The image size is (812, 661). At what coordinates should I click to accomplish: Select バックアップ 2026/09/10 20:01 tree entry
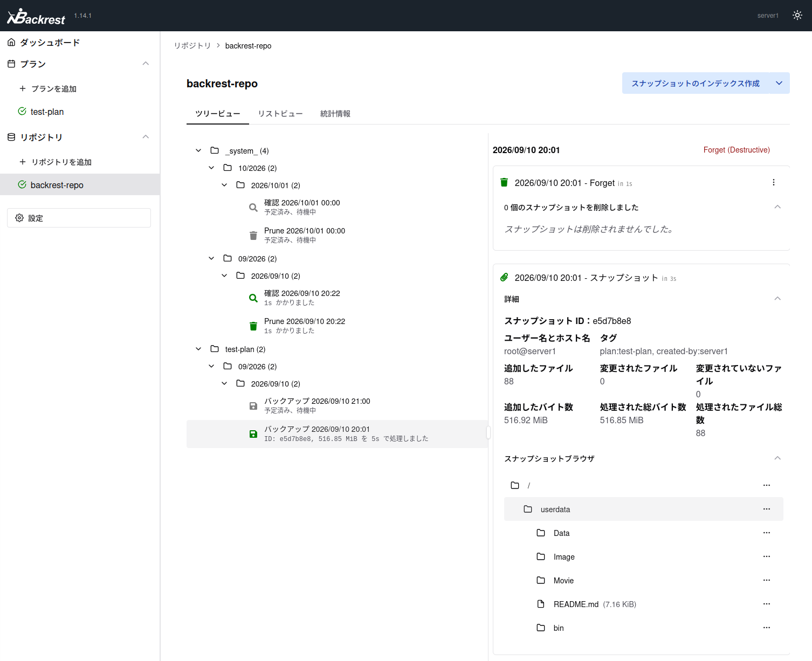pos(337,434)
